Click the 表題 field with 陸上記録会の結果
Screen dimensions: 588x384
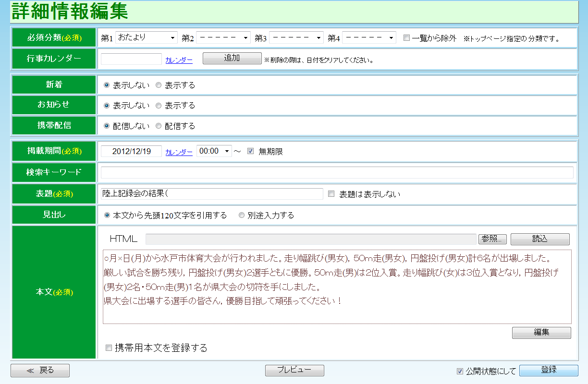pyautogui.click(x=212, y=193)
